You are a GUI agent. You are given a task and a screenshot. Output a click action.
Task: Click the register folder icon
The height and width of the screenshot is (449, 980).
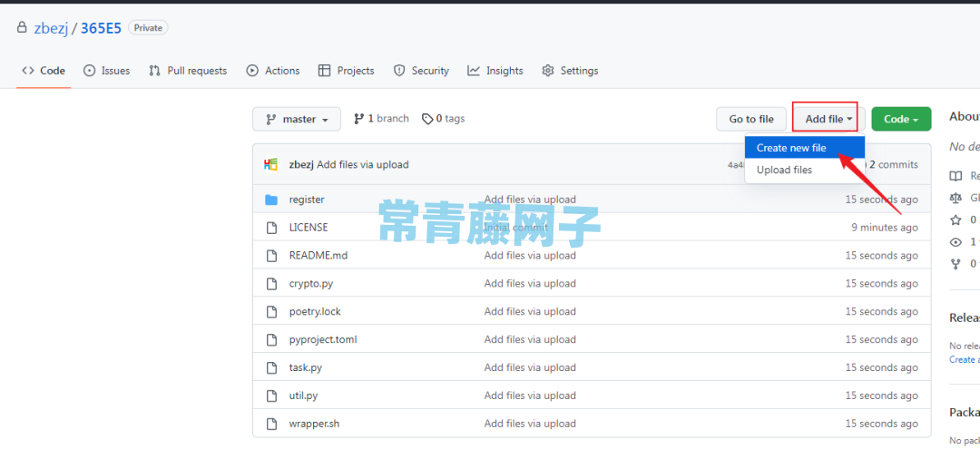click(x=271, y=200)
